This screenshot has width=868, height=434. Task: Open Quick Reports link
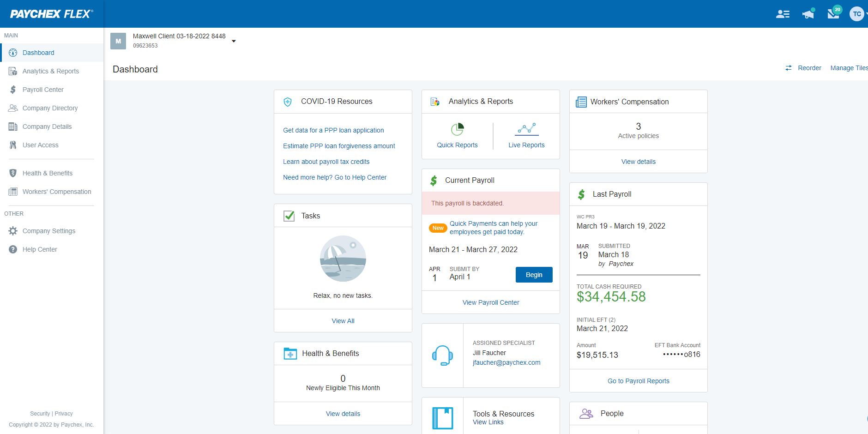click(457, 145)
